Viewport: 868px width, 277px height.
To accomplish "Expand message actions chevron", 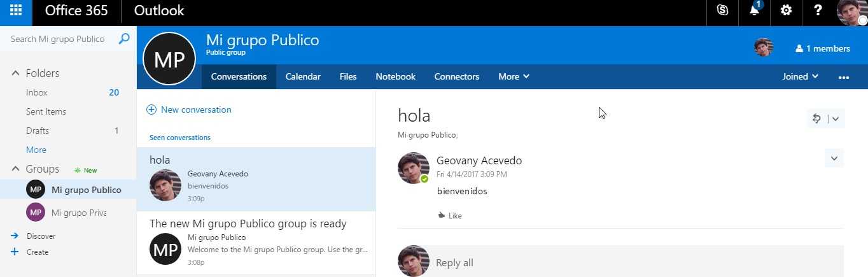I will (x=834, y=158).
